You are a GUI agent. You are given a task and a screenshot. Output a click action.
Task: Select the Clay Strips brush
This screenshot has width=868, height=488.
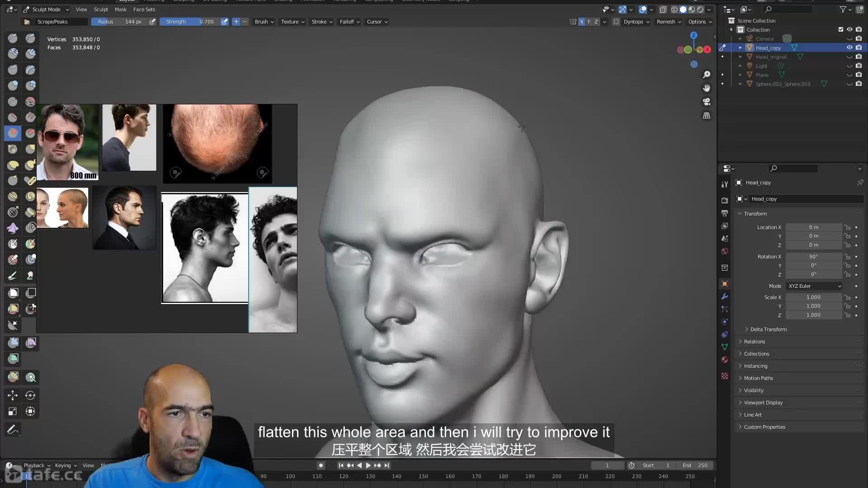pyautogui.click(x=30, y=54)
